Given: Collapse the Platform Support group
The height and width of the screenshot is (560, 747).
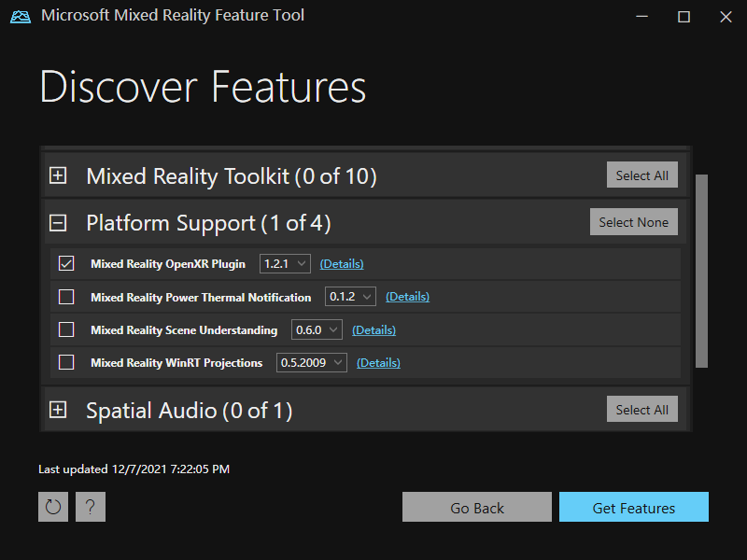Looking at the screenshot, I should (58, 222).
